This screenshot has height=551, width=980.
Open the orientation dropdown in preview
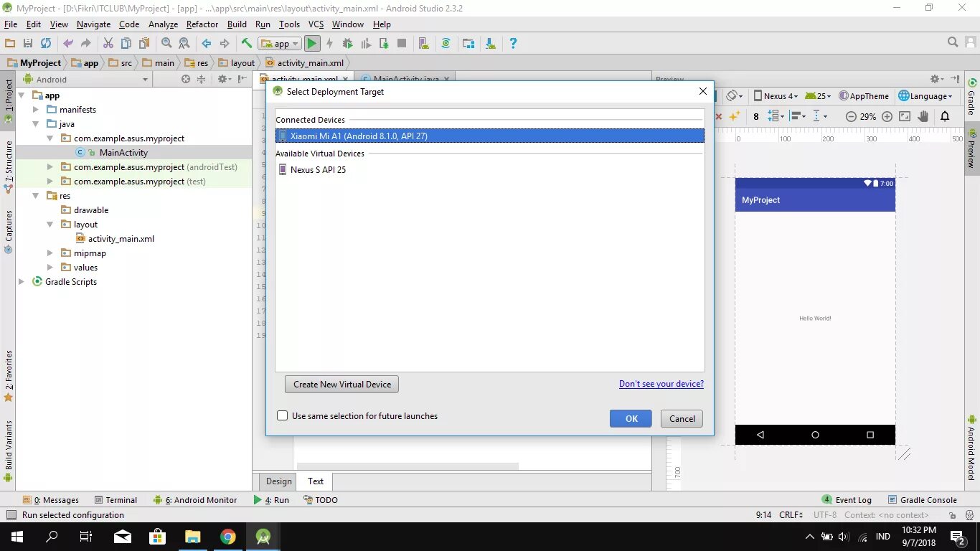[x=735, y=96]
